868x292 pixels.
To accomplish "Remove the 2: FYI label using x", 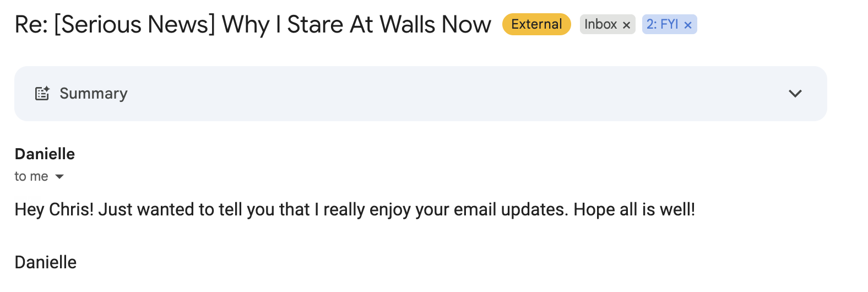I will (x=688, y=25).
